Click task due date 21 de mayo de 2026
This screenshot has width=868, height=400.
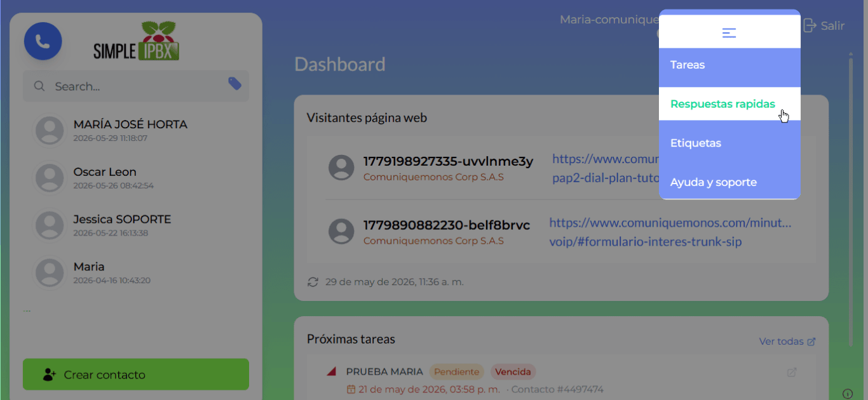[x=430, y=389]
